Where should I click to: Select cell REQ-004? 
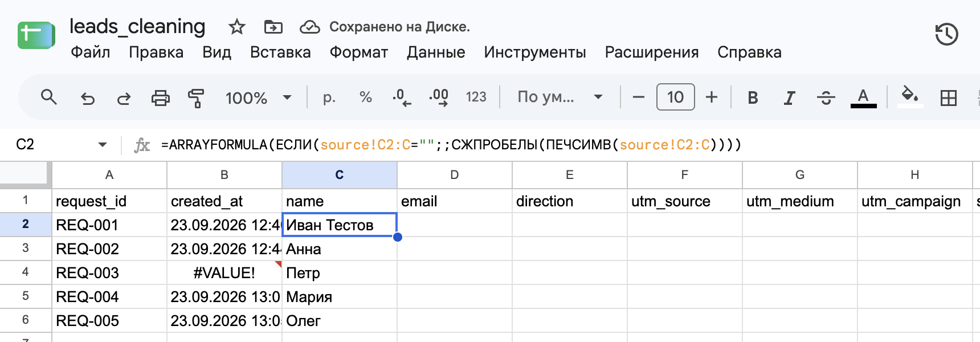coord(109,296)
